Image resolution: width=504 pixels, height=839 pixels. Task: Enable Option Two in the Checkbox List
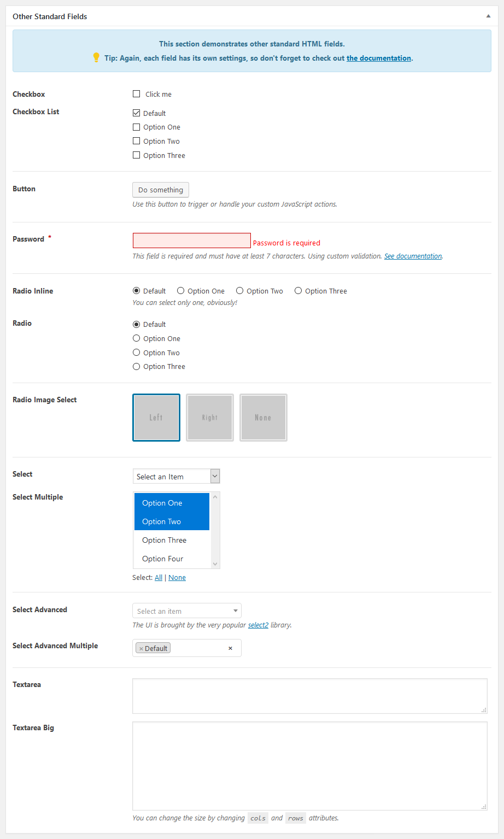pos(137,141)
